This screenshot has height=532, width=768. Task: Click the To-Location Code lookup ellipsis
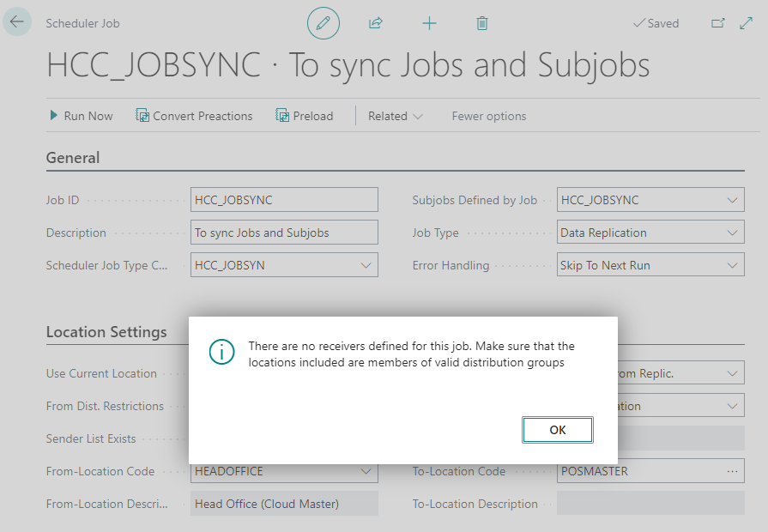(732, 471)
